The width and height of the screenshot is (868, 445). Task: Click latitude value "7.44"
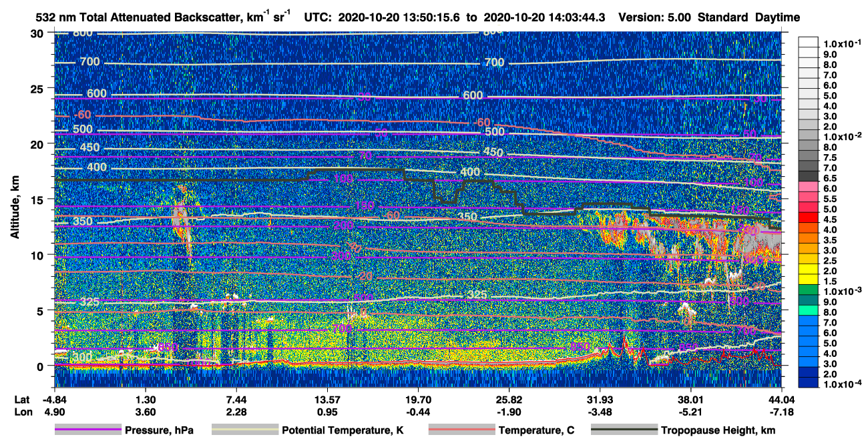pos(236,399)
